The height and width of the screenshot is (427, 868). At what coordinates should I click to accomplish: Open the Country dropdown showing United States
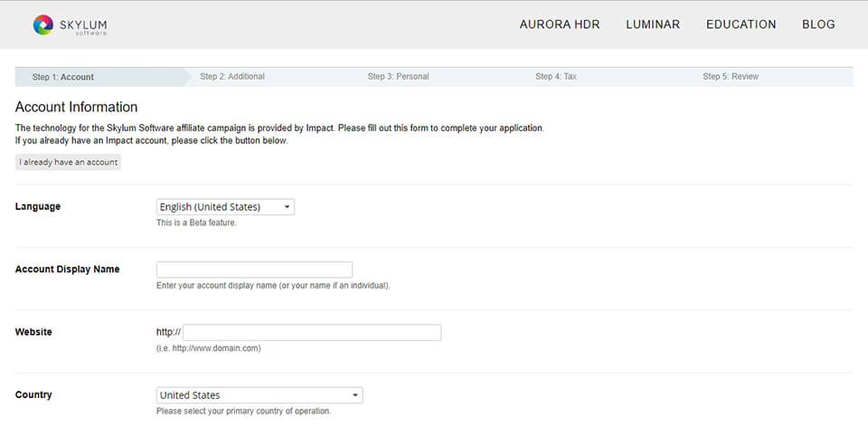tap(259, 395)
